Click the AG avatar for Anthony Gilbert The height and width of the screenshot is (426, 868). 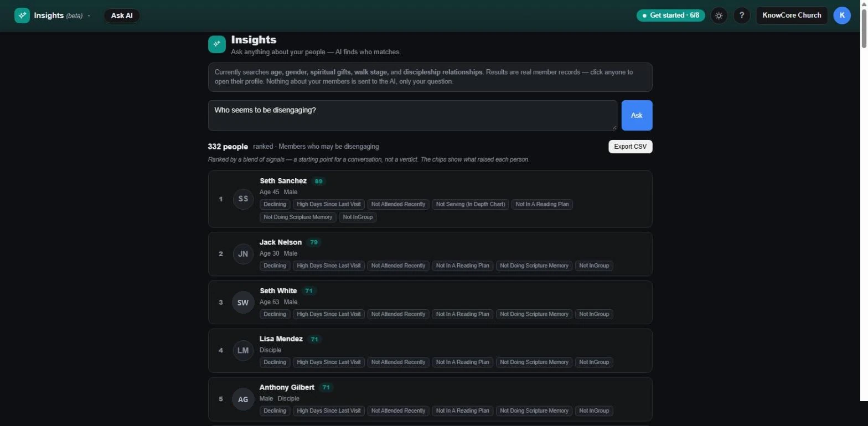[243, 399]
